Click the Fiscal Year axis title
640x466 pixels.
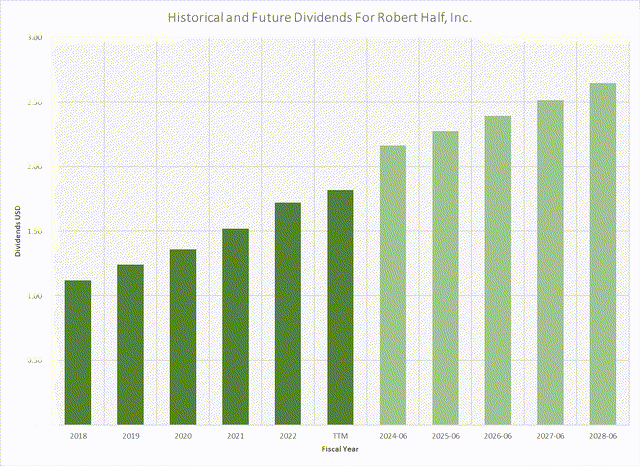tap(340, 449)
